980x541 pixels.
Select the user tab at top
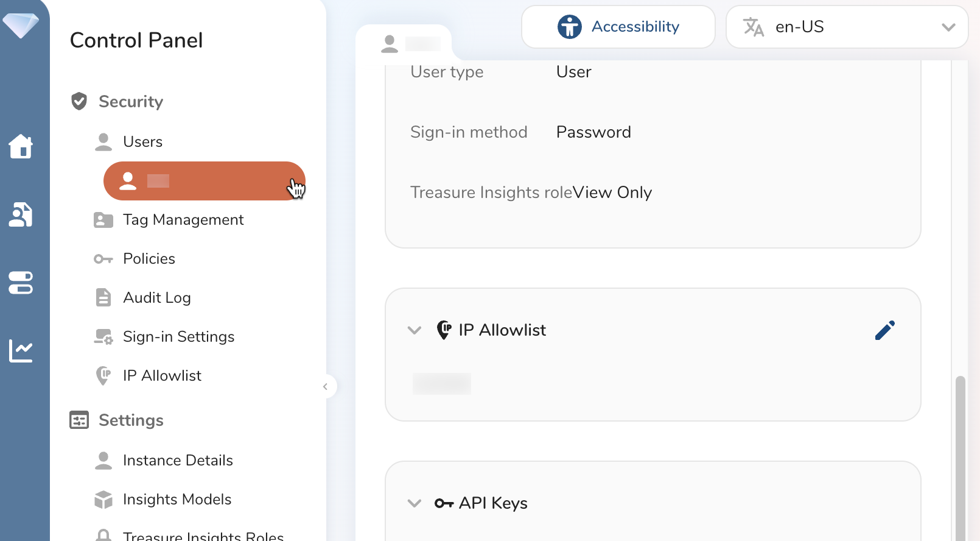[404, 44]
